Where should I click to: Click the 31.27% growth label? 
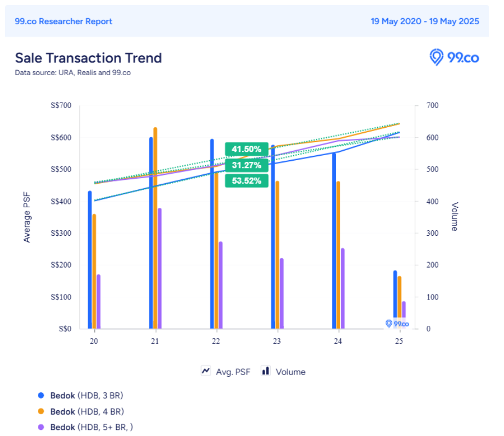pyautogui.click(x=247, y=165)
